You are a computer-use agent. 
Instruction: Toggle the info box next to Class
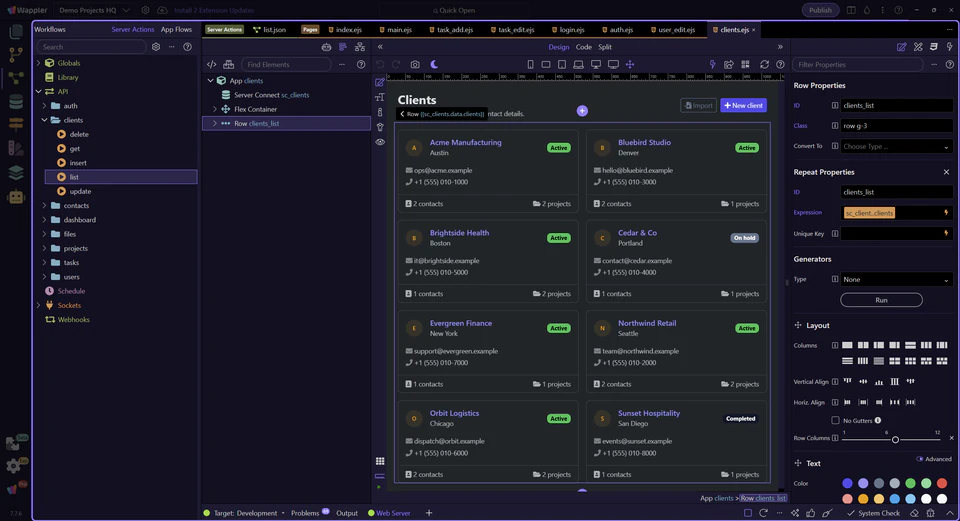[834, 126]
